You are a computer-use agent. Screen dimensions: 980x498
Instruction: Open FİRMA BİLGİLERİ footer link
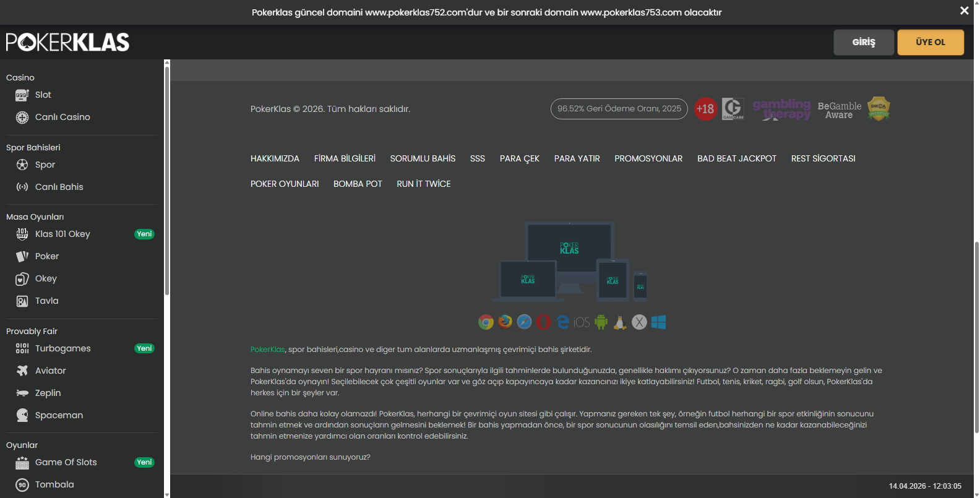point(345,158)
